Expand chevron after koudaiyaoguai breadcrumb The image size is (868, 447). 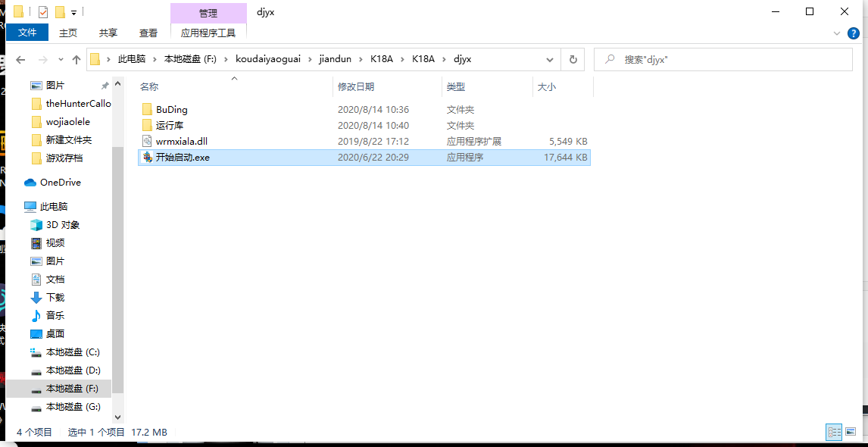pyautogui.click(x=310, y=59)
